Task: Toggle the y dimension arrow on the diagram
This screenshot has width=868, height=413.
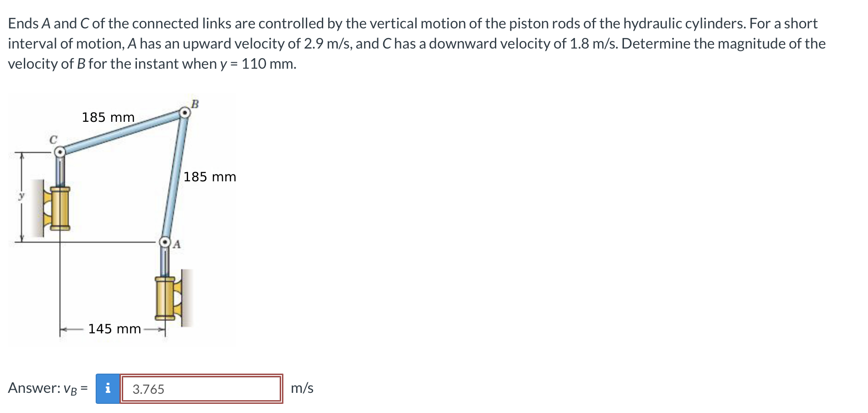Action: click(21, 197)
